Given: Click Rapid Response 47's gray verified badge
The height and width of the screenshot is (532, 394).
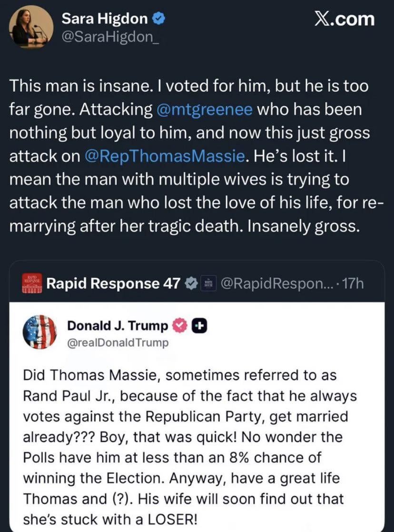Looking at the screenshot, I should tap(191, 283).
